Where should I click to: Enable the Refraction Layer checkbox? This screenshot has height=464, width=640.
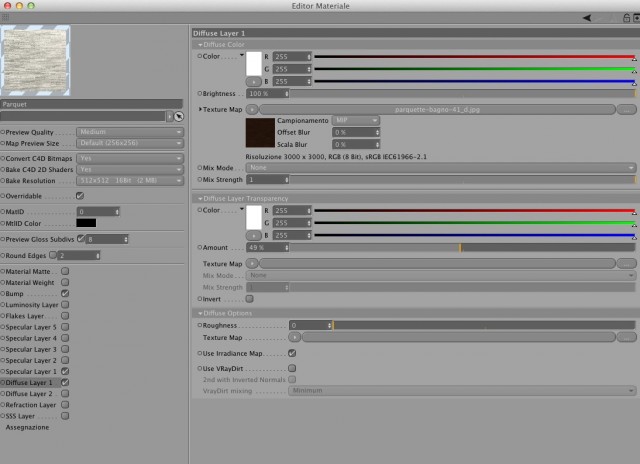pyautogui.click(x=65, y=405)
